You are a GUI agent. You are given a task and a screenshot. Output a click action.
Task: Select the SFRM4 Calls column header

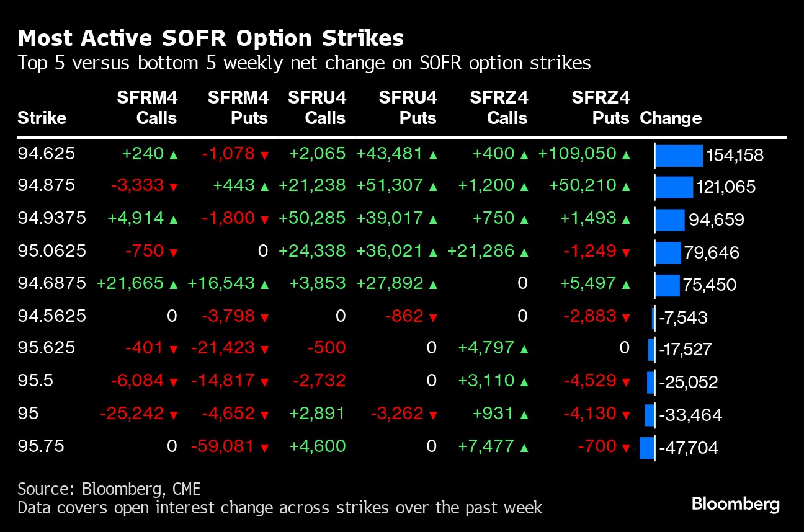pyautogui.click(x=147, y=108)
